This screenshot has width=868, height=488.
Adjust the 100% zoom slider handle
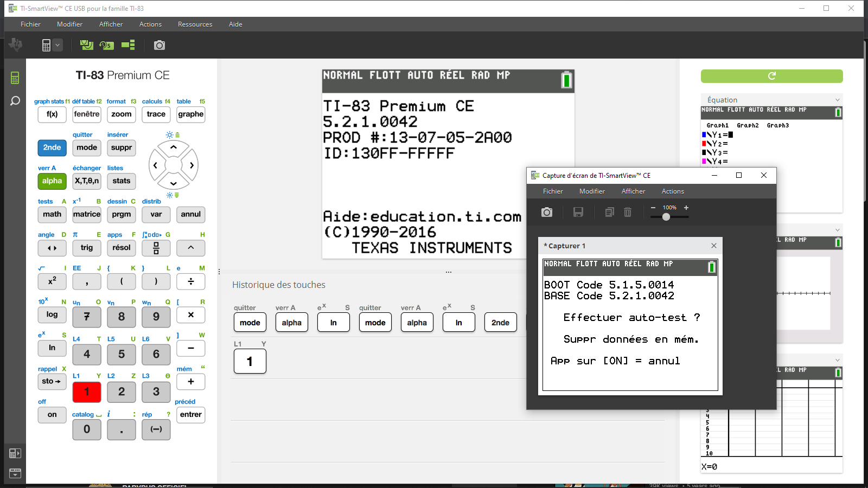click(666, 217)
